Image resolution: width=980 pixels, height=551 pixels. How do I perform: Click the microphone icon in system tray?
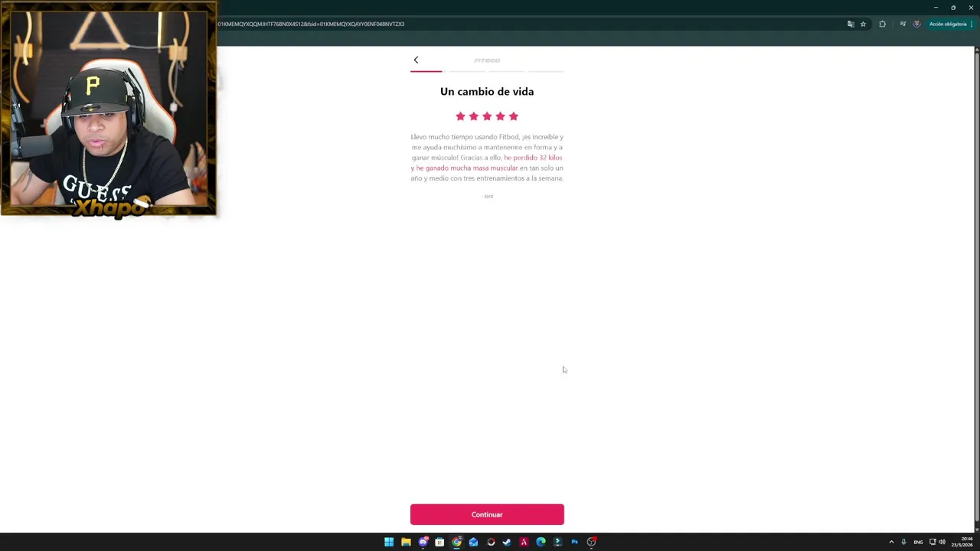coord(903,542)
